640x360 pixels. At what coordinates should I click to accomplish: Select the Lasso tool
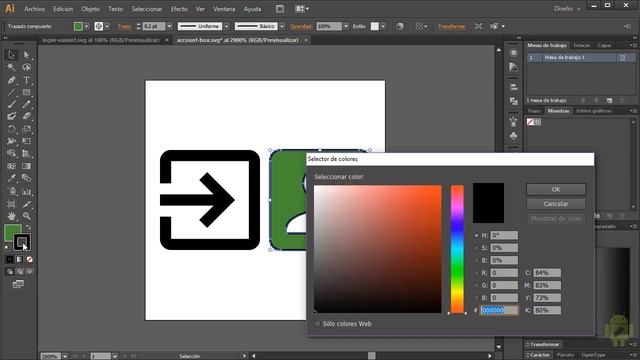click(27, 67)
